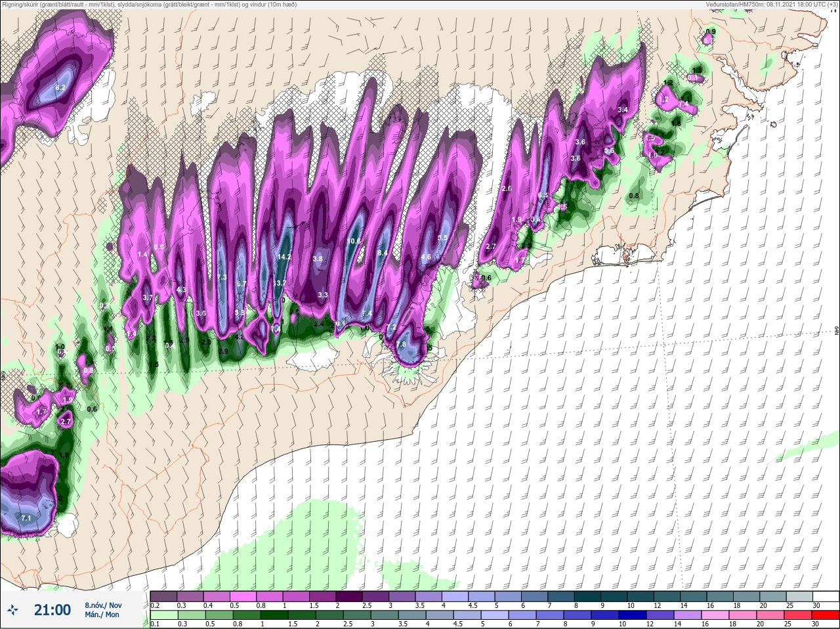Click the 5.6 precipitation value

[609, 150]
